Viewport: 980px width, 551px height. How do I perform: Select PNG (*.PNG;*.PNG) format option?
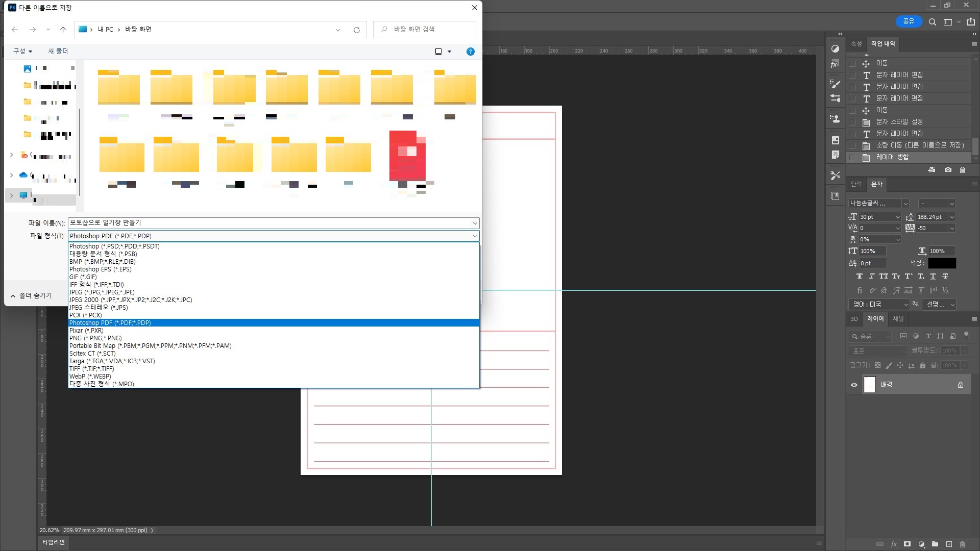coord(95,338)
